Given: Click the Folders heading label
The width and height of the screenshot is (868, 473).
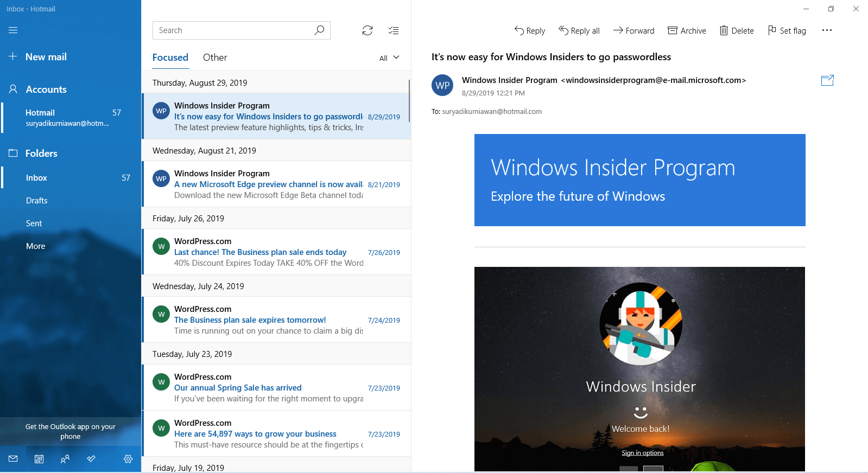Looking at the screenshot, I should 41,154.
